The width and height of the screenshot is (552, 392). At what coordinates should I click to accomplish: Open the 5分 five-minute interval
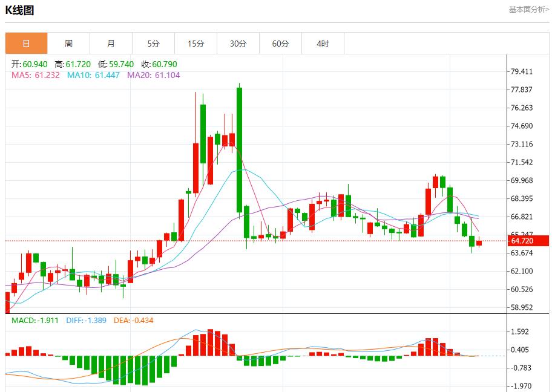(x=153, y=43)
